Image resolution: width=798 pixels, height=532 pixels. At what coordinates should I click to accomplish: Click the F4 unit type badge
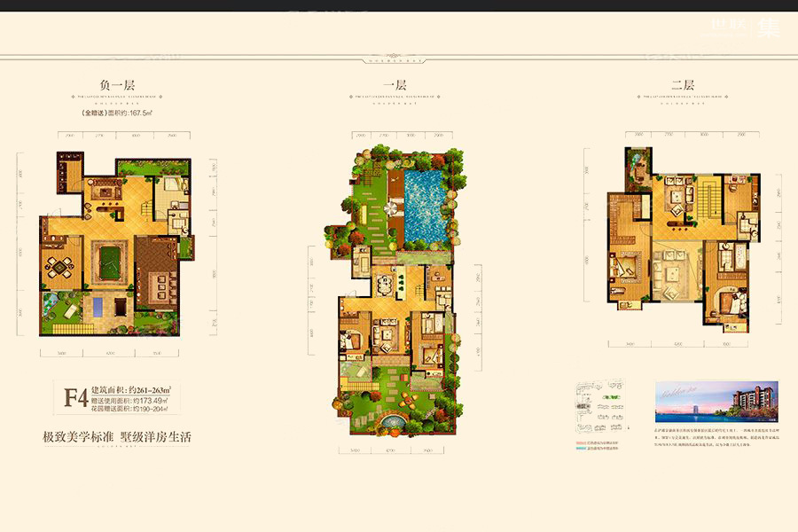coord(76,397)
